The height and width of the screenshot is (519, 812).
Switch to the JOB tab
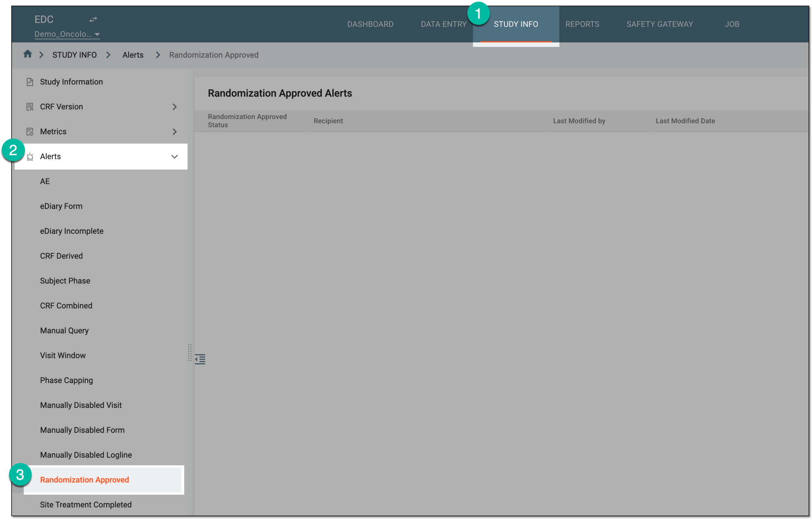click(732, 24)
